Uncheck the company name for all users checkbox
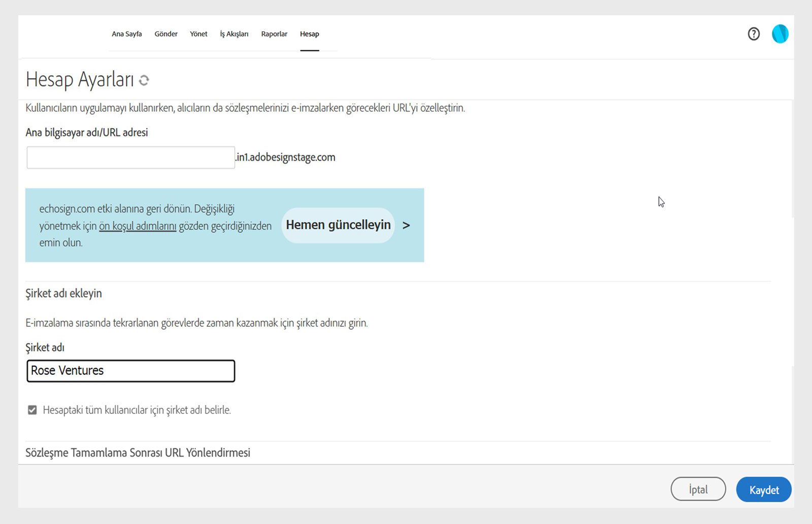Screen dimensions: 812x524 32,409
